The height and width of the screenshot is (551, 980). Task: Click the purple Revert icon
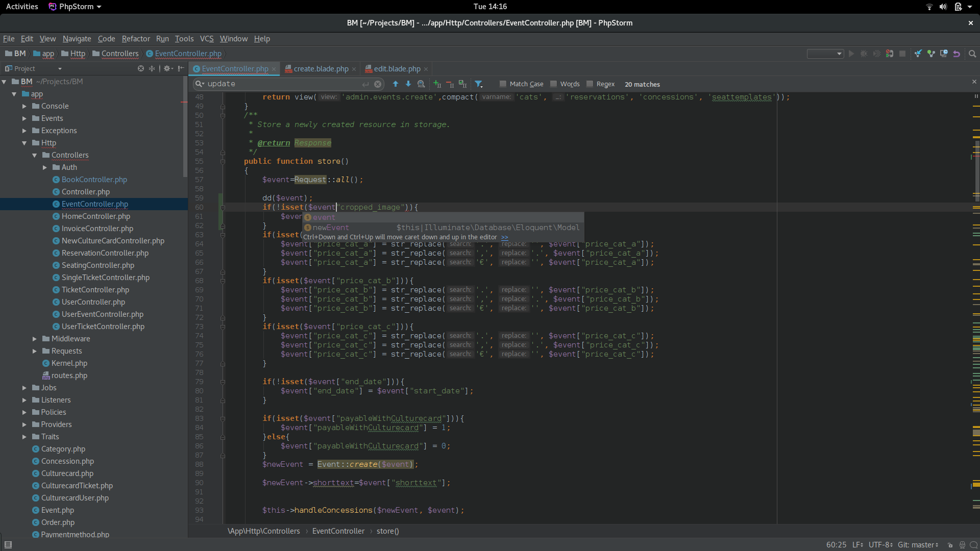957,54
